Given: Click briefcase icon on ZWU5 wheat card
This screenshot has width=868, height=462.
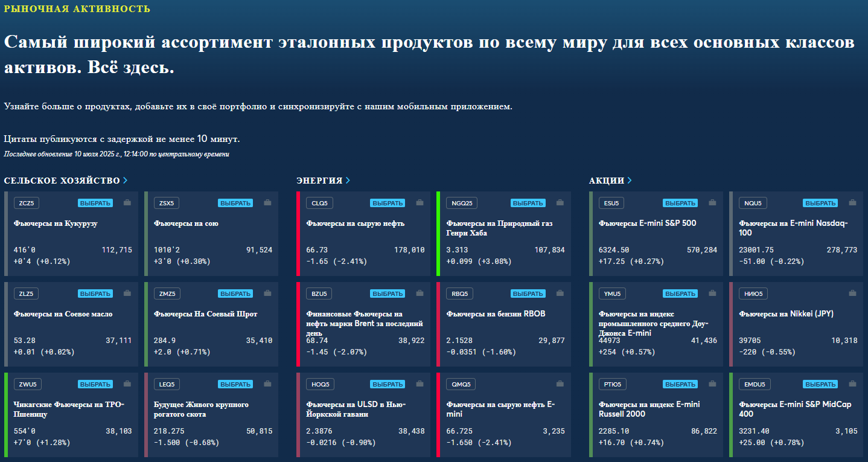Looking at the screenshot, I should click(127, 384).
